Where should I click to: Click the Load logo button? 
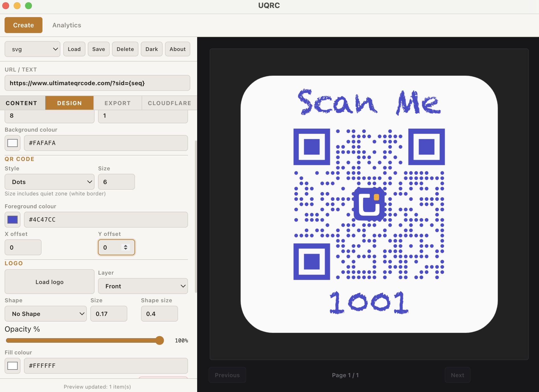(50, 282)
